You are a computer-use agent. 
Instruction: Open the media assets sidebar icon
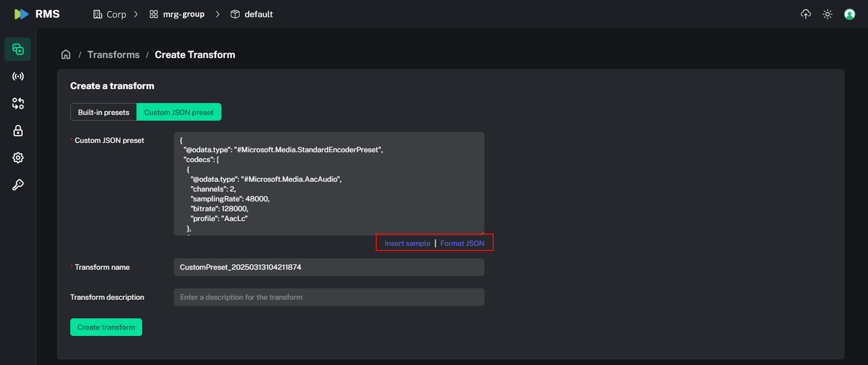pos(18,49)
